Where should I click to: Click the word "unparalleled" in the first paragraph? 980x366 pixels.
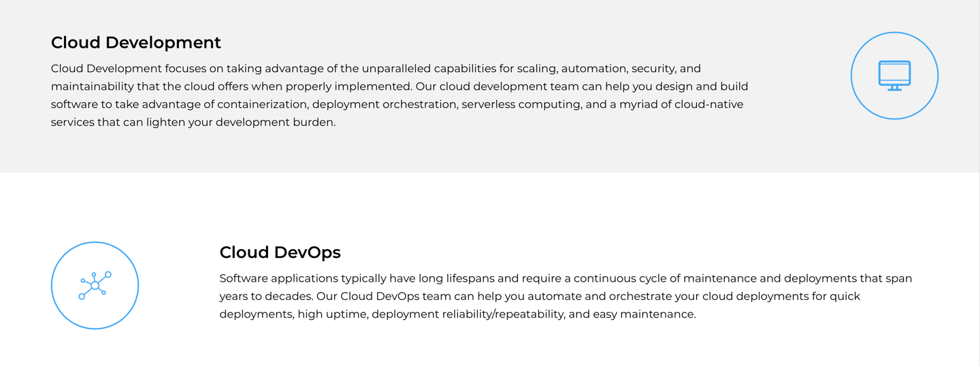pyautogui.click(x=396, y=69)
